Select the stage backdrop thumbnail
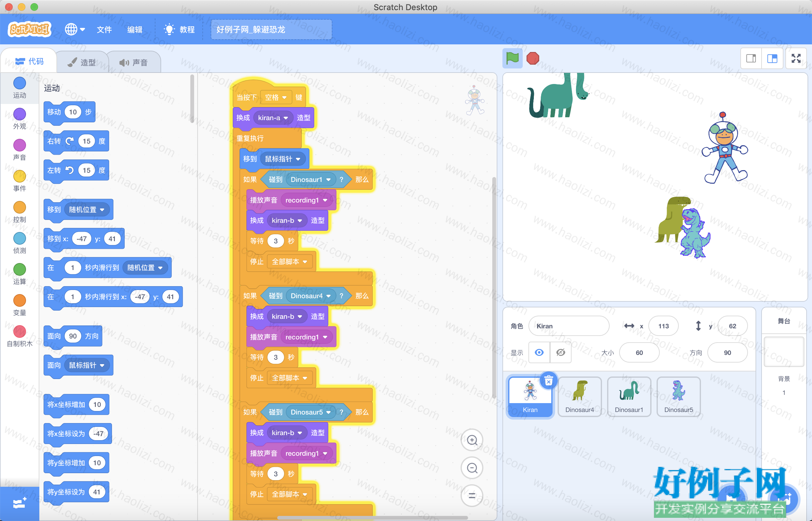This screenshot has height=521, width=812. (x=784, y=351)
